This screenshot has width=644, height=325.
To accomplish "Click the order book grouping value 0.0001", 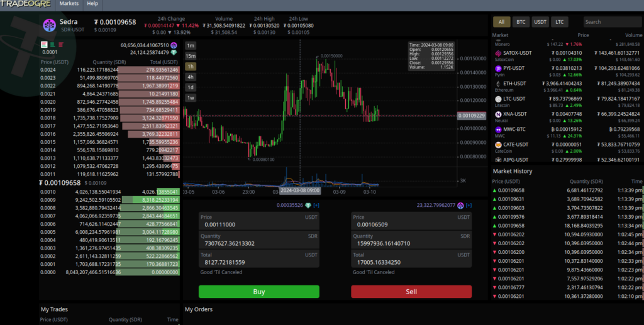I will click(50, 53).
